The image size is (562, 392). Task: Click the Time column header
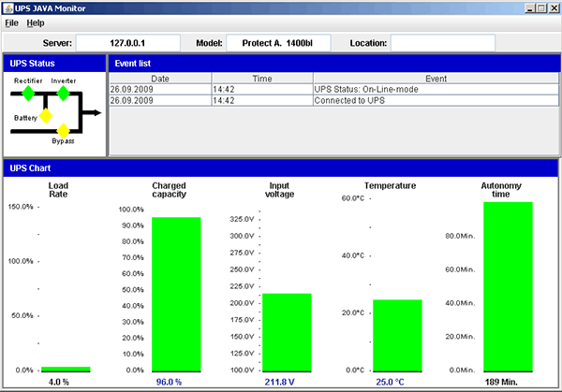262,79
